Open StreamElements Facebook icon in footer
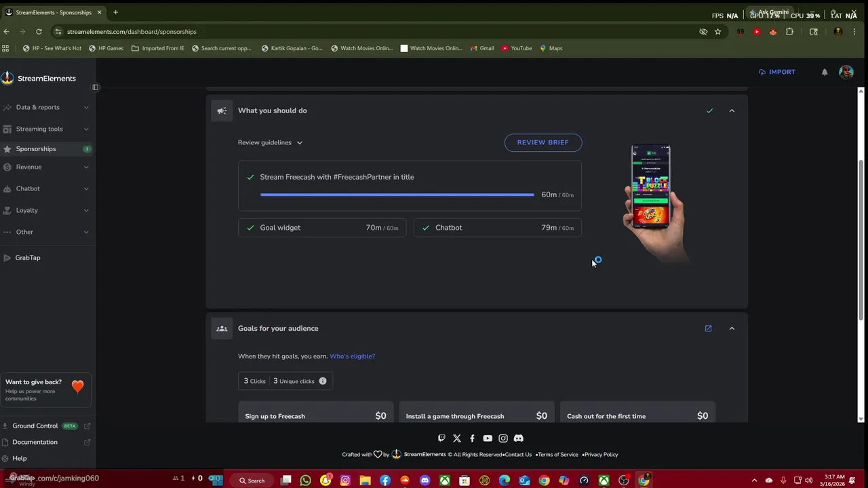Screen dimensions: 868x488 point(472,439)
